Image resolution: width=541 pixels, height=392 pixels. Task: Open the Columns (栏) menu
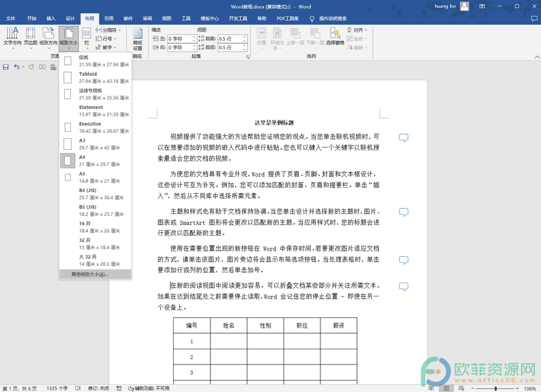[x=86, y=37]
